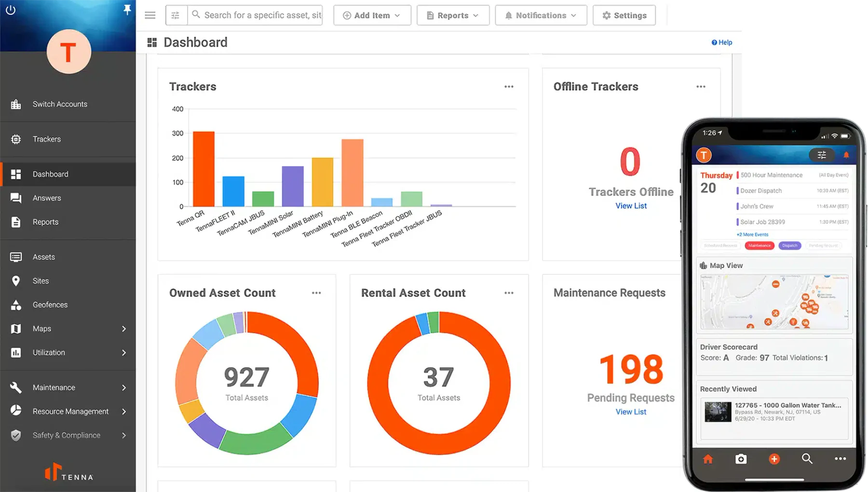Click the Trackers chip icon in sidebar
The width and height of the screenshot is (868, 492).
coord(16,139)
